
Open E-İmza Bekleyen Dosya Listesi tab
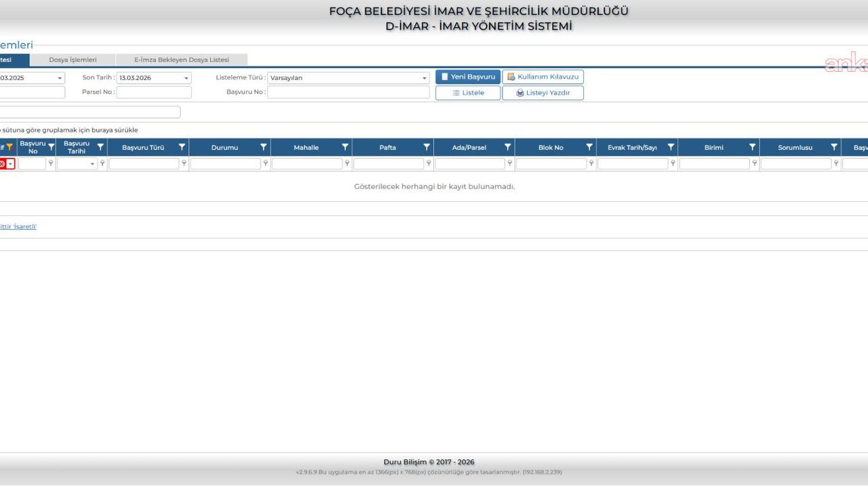[181, 60]
